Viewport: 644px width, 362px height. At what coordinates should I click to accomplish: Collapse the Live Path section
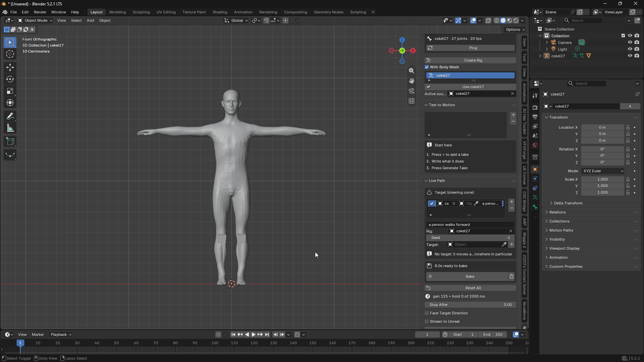tap(426, 181)
